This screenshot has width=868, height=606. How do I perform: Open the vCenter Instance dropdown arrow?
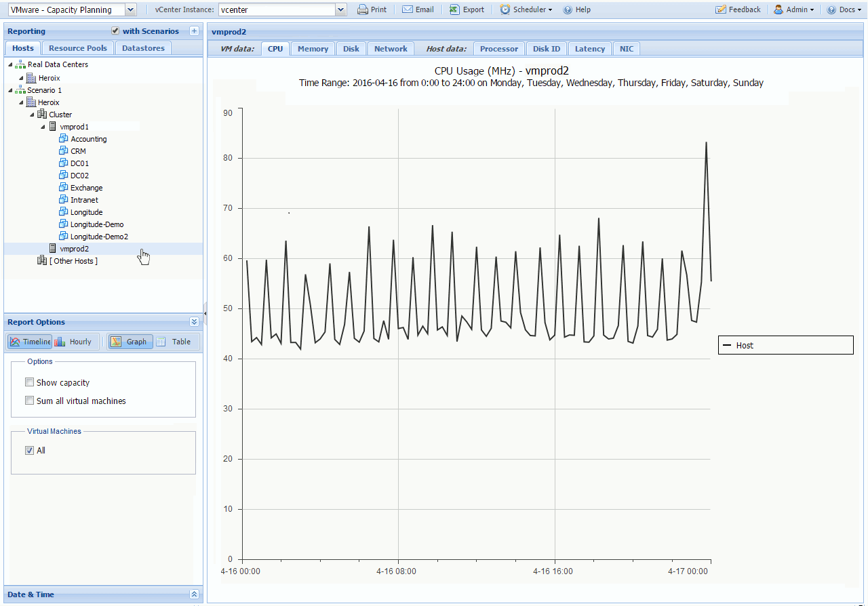coord(341,9)
